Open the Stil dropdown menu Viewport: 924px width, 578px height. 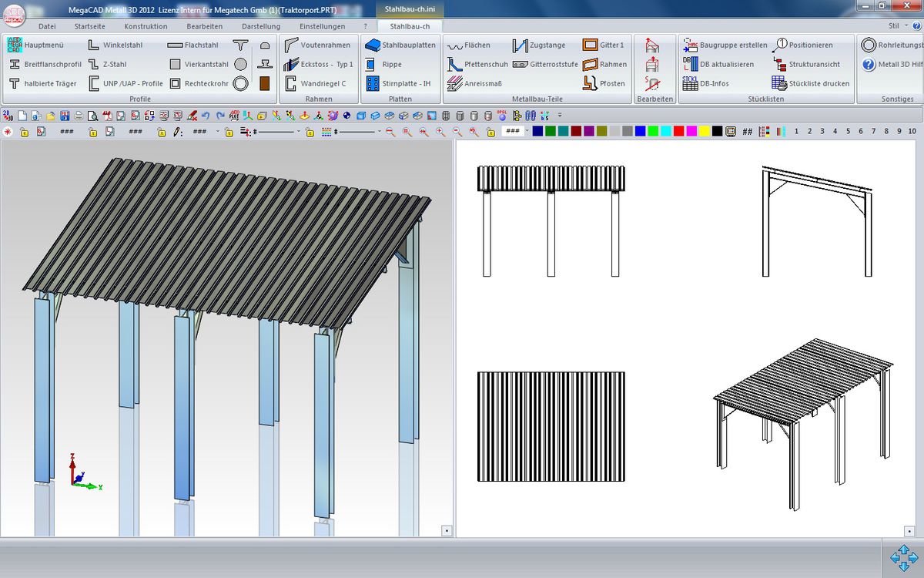pyautogui.click(x=897, y=26)
